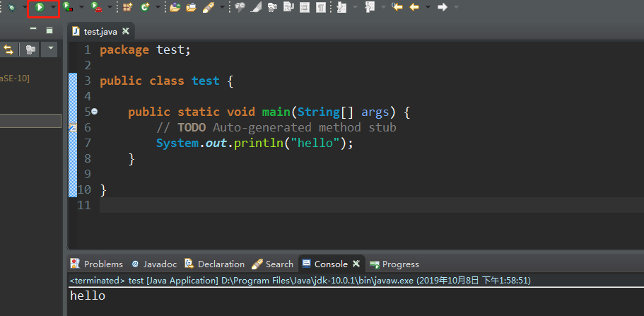The image size is (644, 316).
Task: Jump to Last Edit Location arrow
Action: [x=397, y=7]
